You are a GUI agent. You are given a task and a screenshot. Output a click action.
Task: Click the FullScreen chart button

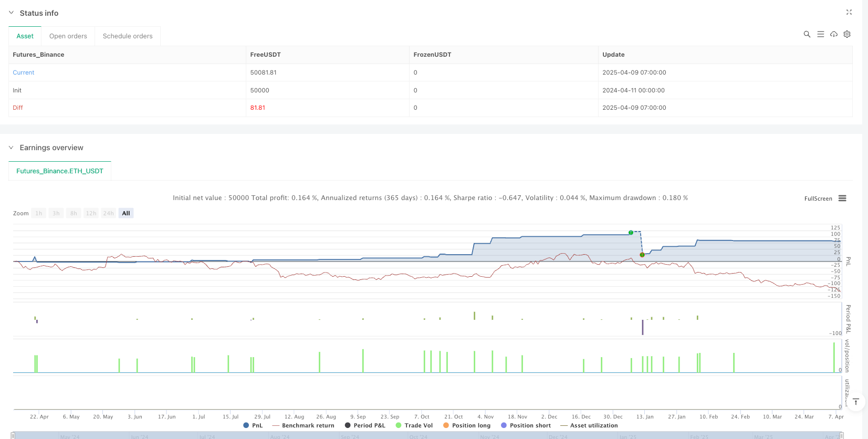pyautogui.click(x=818, y=198)
